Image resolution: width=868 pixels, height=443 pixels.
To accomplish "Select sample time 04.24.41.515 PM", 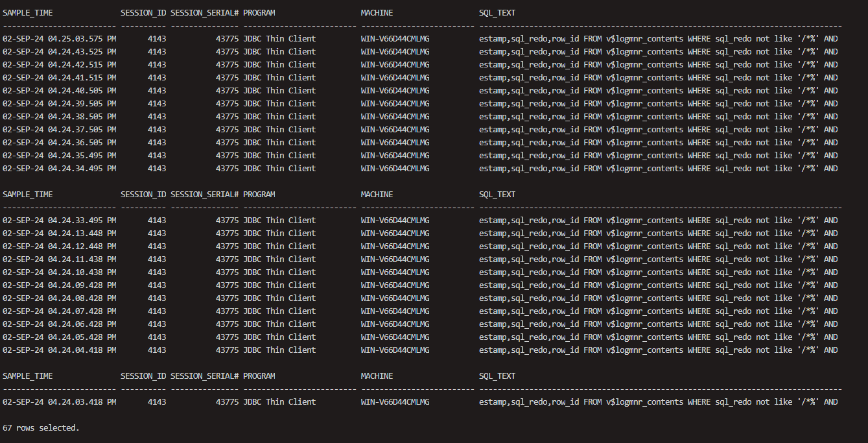I will (82, 78).
